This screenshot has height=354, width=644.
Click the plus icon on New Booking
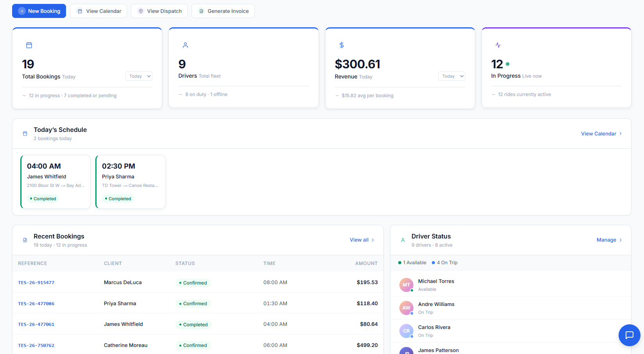click(22, 11)
